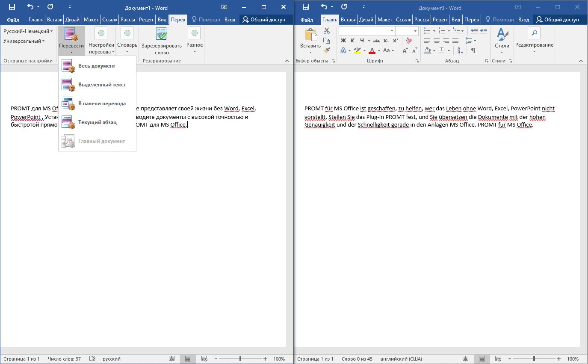Select the Format Painter brush in Документ3

[x=327, y=50]
